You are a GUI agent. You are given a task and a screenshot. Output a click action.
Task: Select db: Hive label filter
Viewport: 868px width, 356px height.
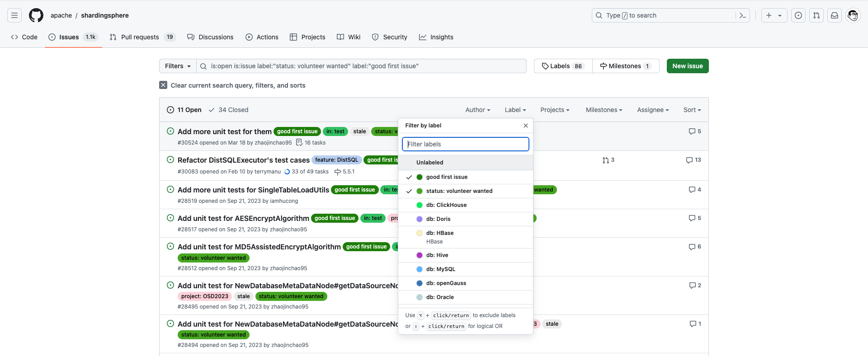click(x=466, y=255)
